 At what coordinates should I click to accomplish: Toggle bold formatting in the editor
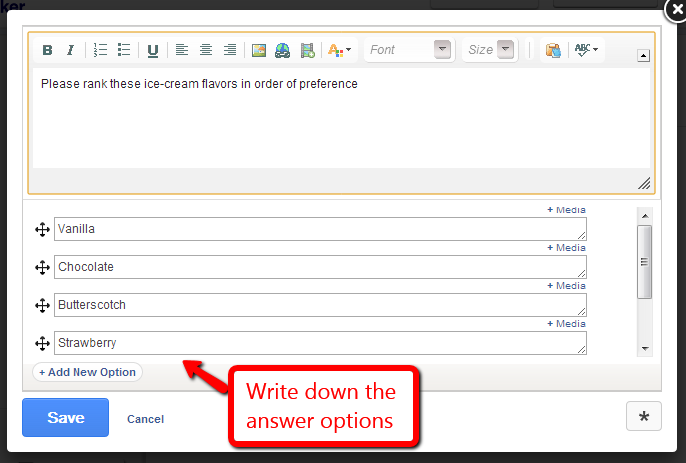coord(47,50)
